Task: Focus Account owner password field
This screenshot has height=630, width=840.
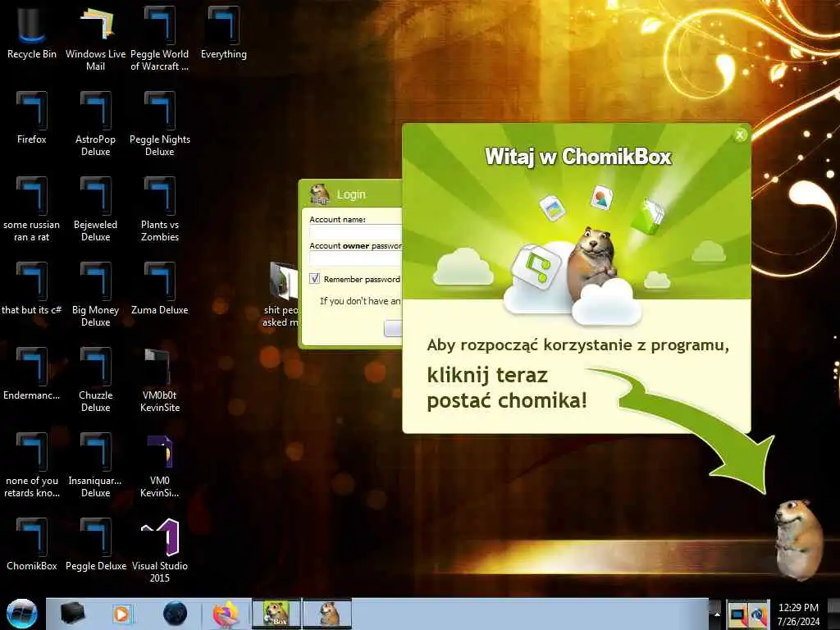Action: click(x=356, y=258)
